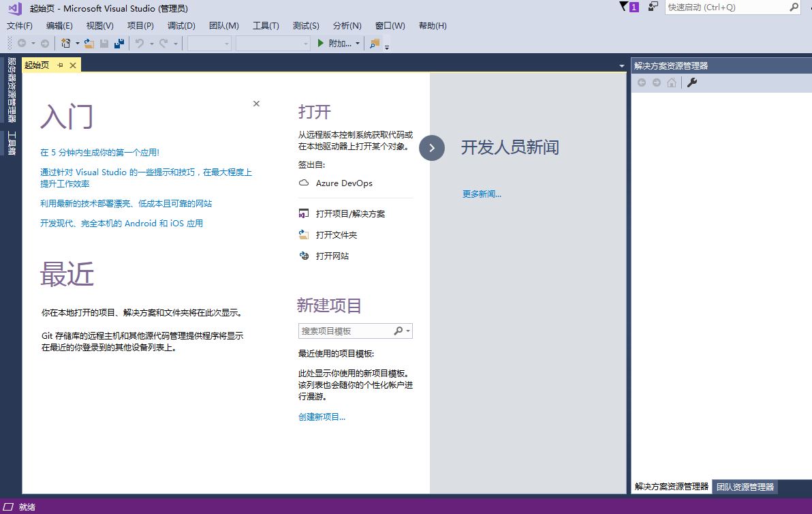Expand the developer news panel arrow

point(432,148)
